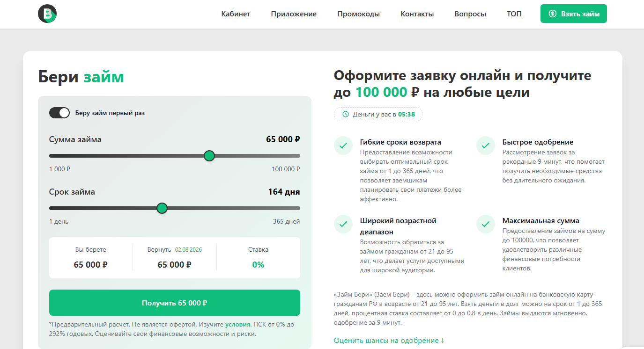644x349 pixels.
Task: Toggle the Беру займ первый раз switch
Action: coord(59,113)
